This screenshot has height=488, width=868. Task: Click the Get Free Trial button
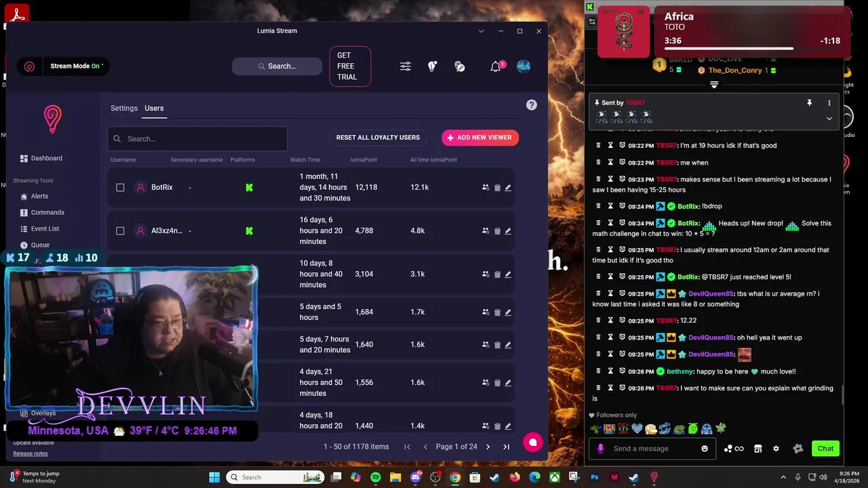(x=350, y=66)
